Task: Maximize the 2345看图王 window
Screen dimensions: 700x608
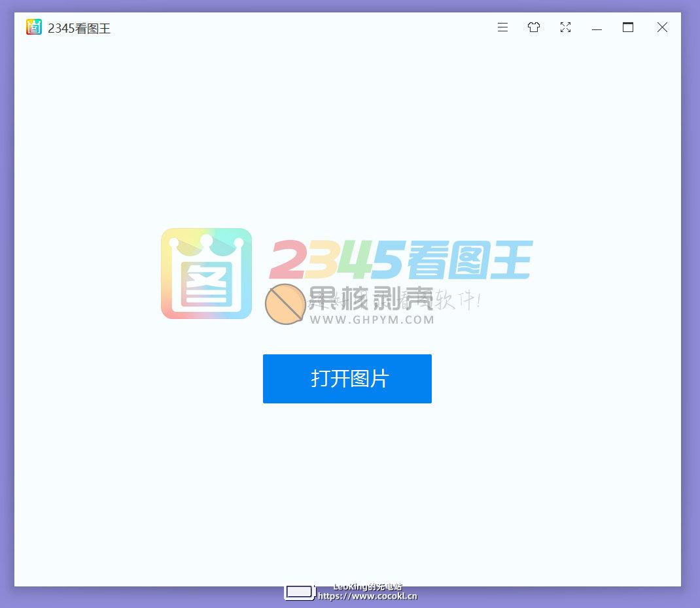Action: [x=628, y=27]
